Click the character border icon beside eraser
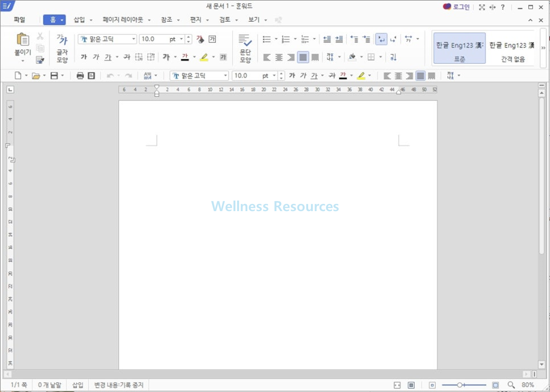Viewport: 550px width, 392px height. click(212, 39)
